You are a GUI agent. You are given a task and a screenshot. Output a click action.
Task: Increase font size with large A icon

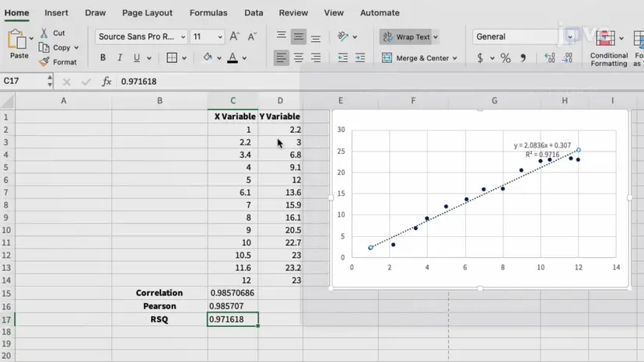point(234,37)
